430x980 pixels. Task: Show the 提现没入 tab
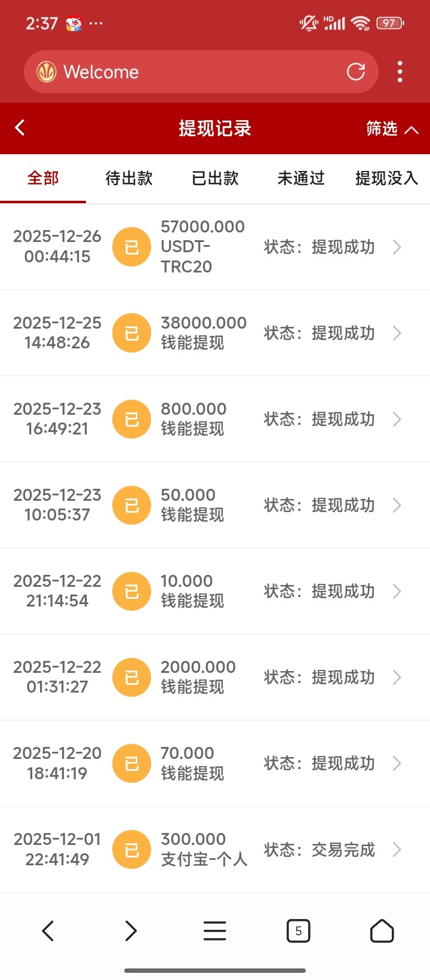click(386, 178)
